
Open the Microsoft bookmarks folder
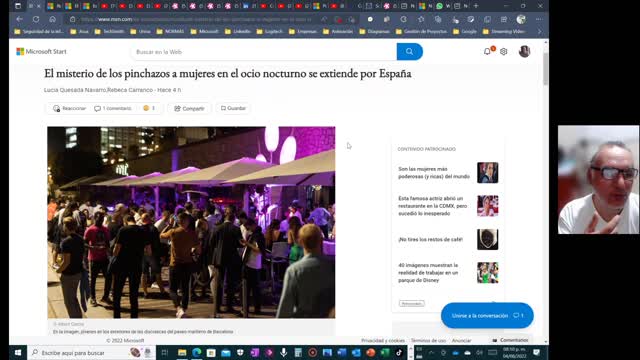tap(204, 31)
